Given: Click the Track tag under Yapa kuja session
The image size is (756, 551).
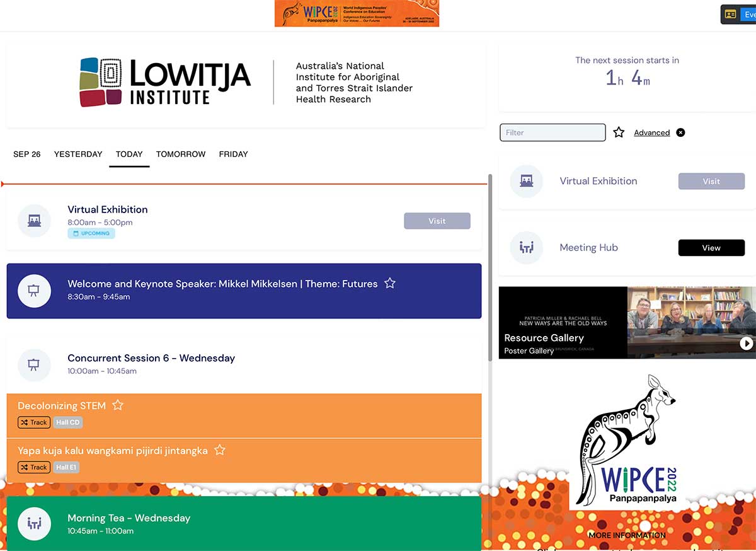Looking at the screenshot, I should (x=34, y=467).
